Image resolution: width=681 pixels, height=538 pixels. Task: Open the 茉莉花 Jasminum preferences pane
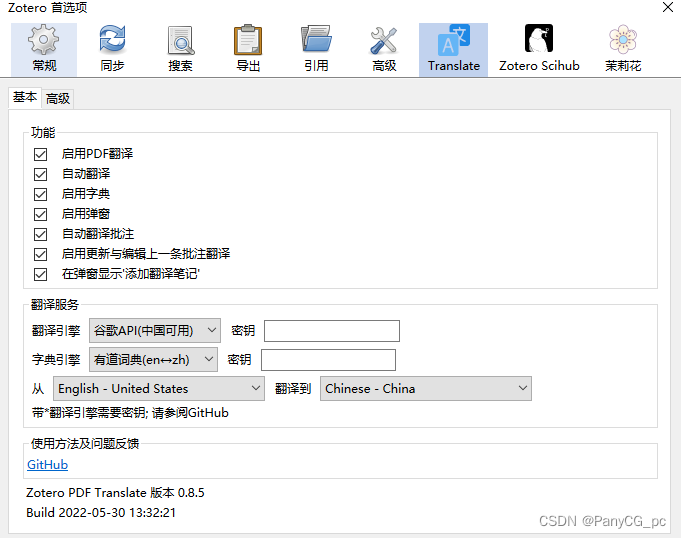coord(623,50)
